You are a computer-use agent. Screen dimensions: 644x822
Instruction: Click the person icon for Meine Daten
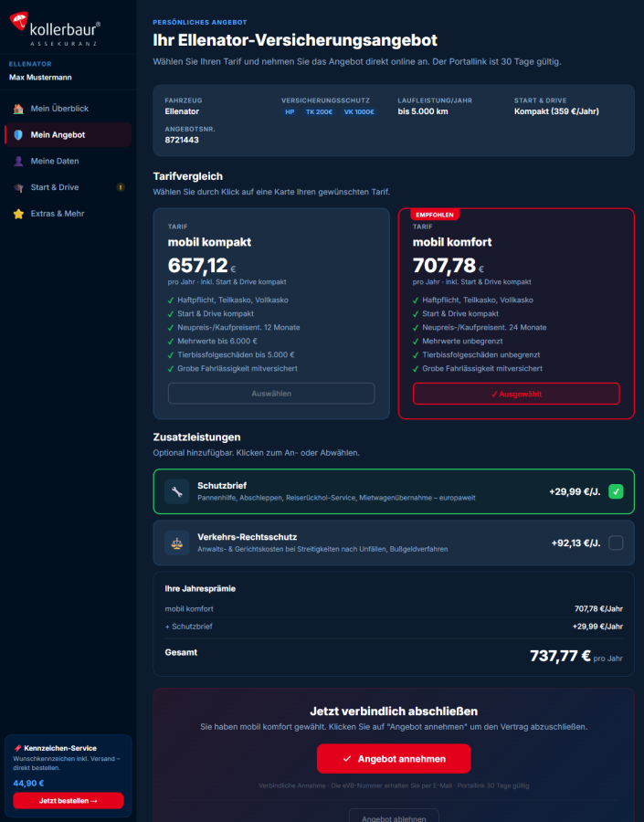pyautogui.click(x=18, y=161)
